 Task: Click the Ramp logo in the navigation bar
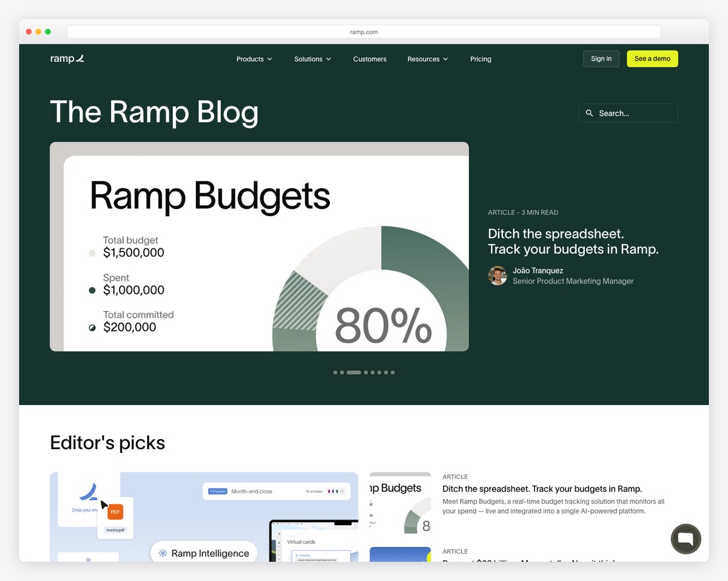click(67, 58)
